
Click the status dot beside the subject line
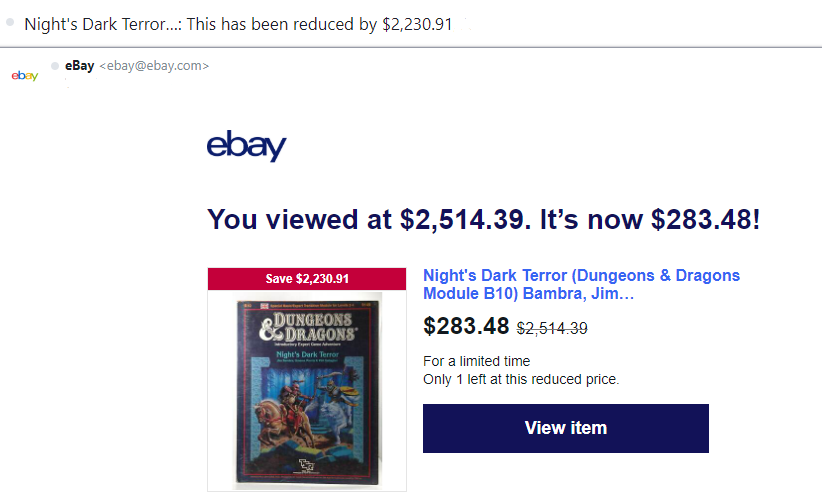[10, 21]
